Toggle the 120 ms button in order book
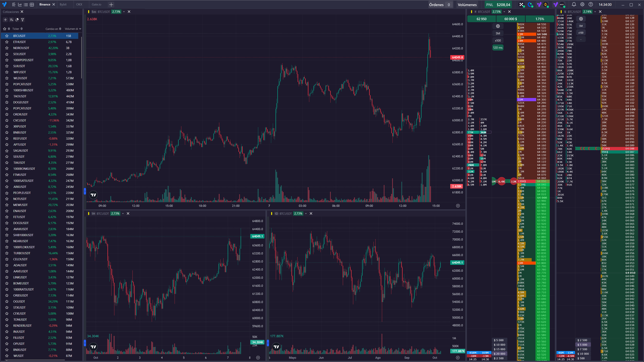644x362 pixels. point(498,48)
